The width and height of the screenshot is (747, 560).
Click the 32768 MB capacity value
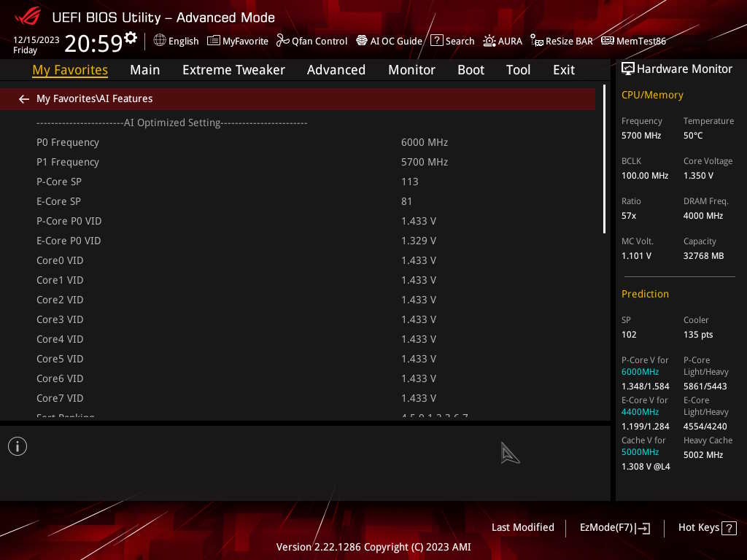(x=703, y=256)
